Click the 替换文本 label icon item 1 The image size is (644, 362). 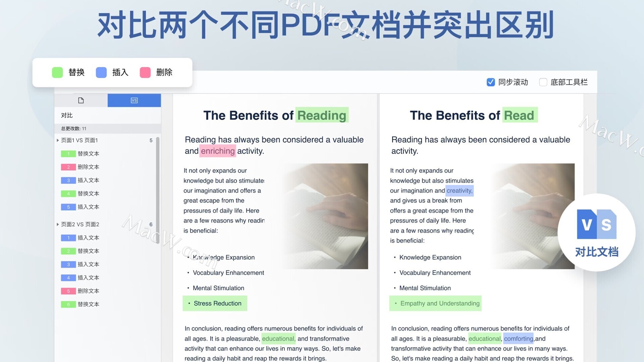point(68,154)
